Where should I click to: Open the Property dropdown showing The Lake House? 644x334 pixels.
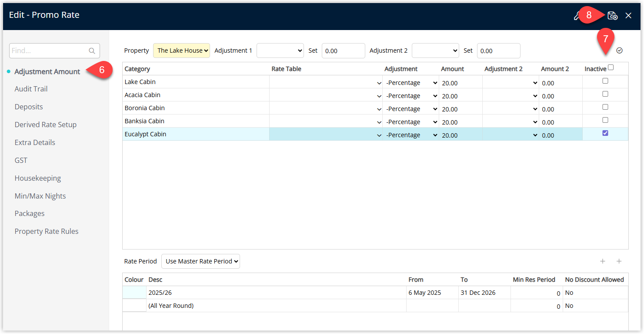click(x=181, y=51)
